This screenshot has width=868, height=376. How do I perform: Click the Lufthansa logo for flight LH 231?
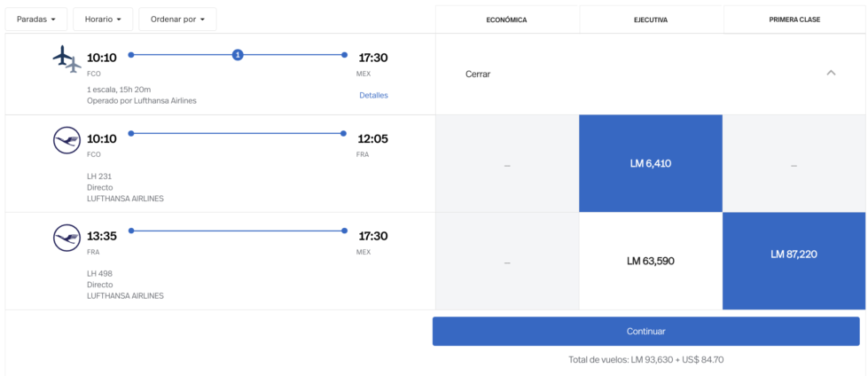67,141
